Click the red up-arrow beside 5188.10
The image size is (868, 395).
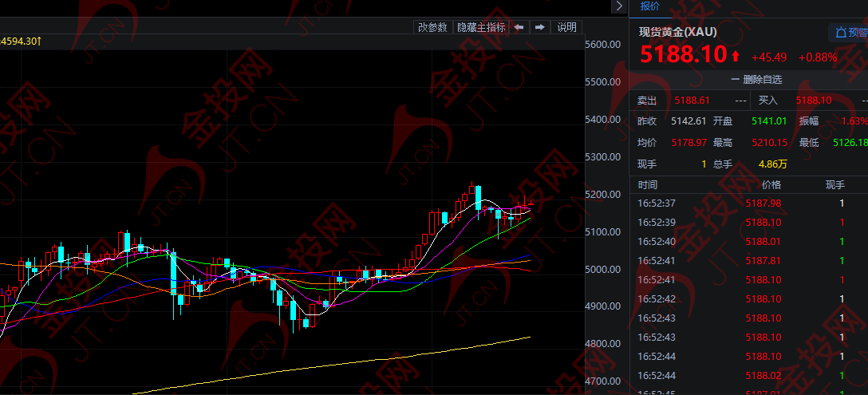[x=735, y=56]
